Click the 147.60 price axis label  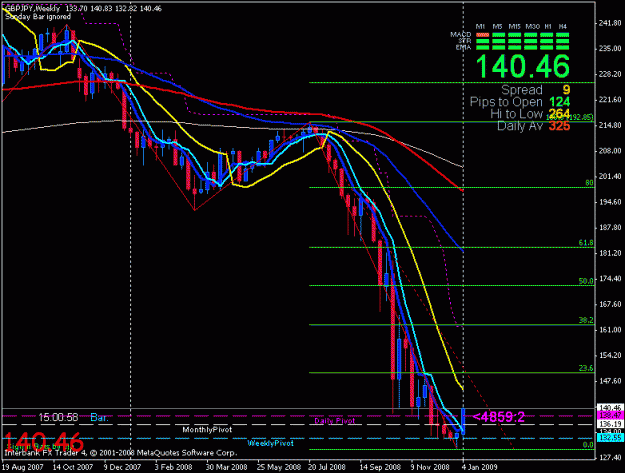[610, 381]
